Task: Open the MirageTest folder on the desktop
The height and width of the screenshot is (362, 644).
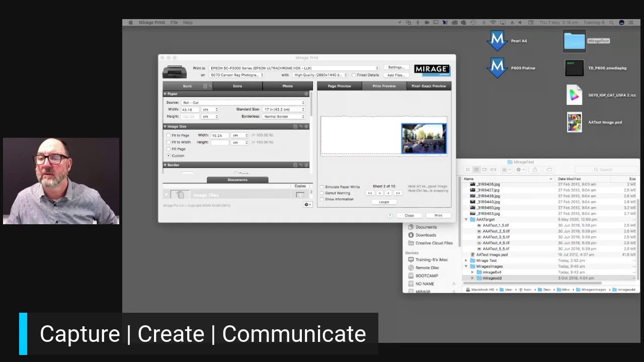Action: (574, 41)
